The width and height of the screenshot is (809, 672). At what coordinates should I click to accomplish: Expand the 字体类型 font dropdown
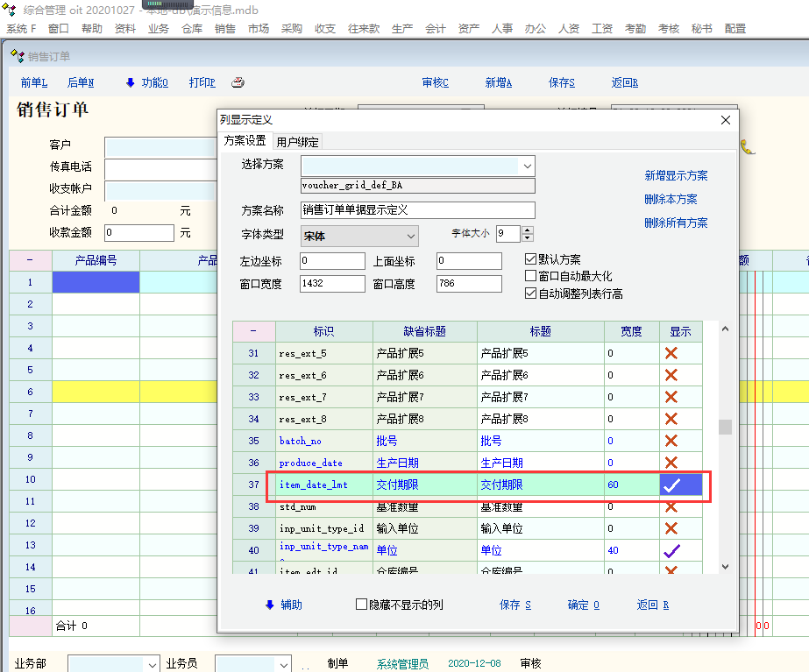pyautogui.click(x=411, y=236)
